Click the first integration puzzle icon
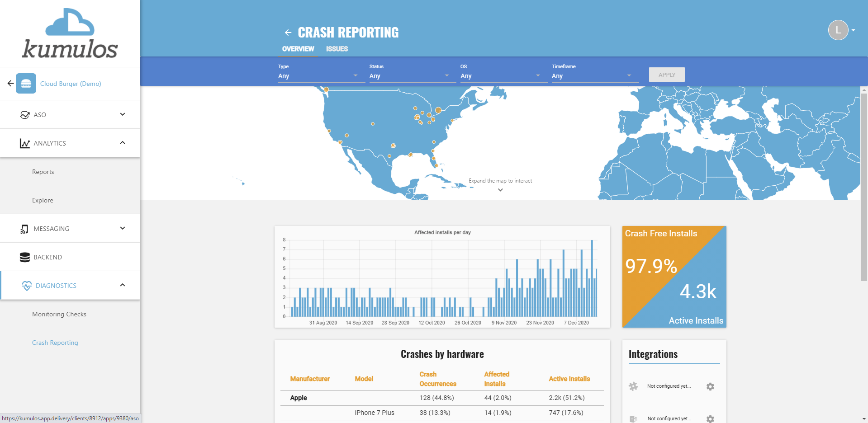 click(633, 386)
